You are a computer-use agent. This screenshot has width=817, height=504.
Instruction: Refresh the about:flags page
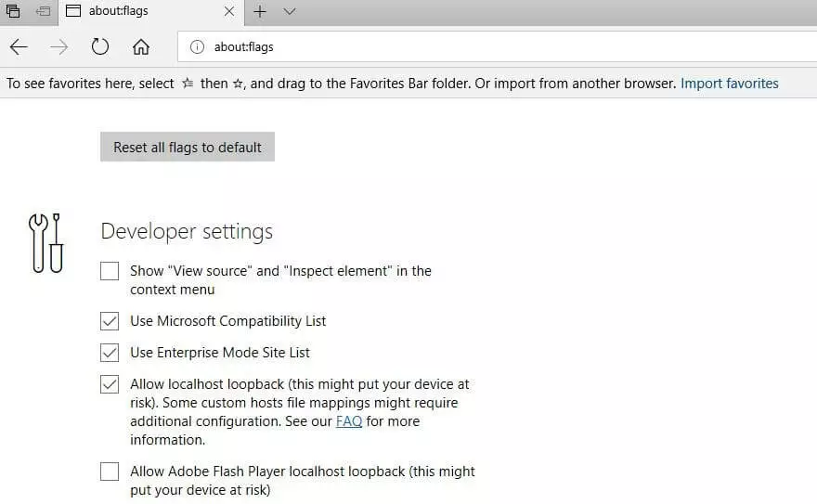tap(100, 46)
